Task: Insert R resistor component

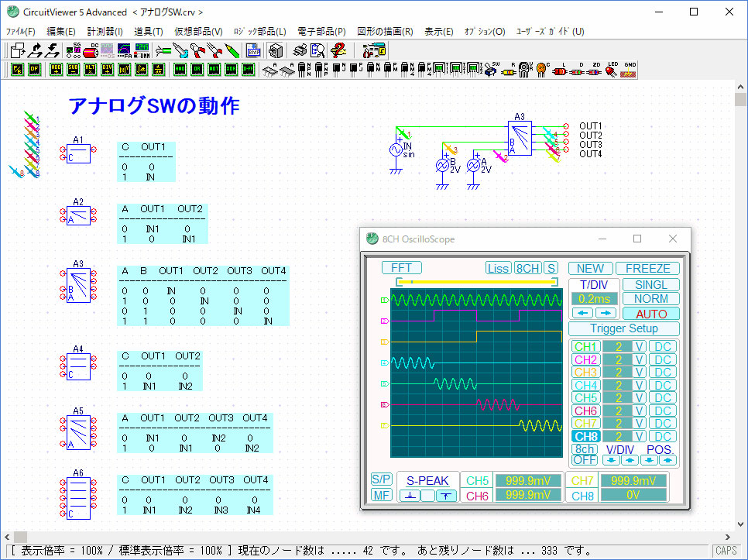Action: coord(509,70)
